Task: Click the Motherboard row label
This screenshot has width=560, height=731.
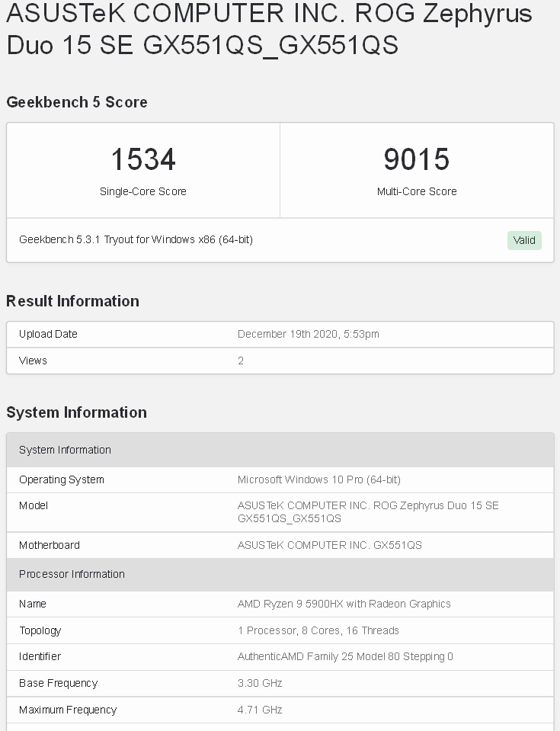Action: 50,545
